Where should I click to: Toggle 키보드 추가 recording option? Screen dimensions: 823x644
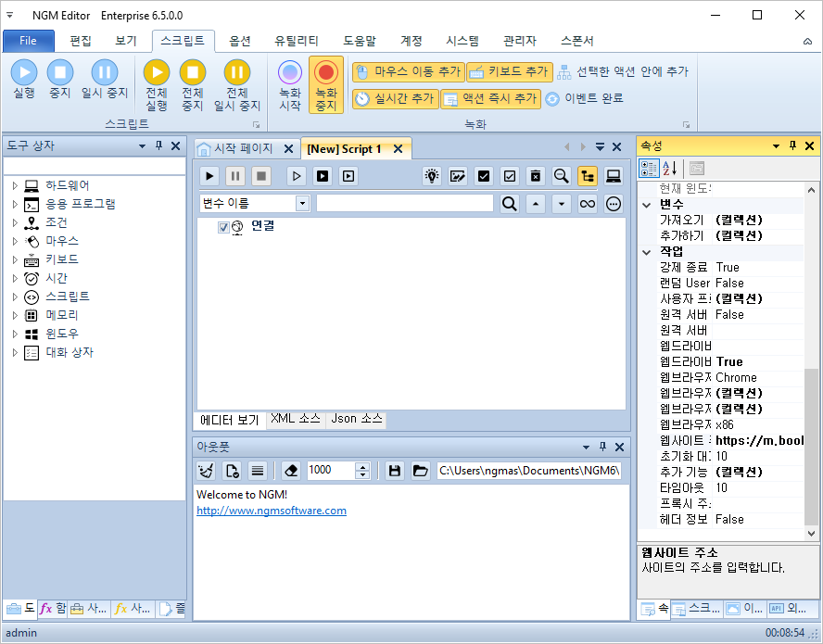pos(510,72)
